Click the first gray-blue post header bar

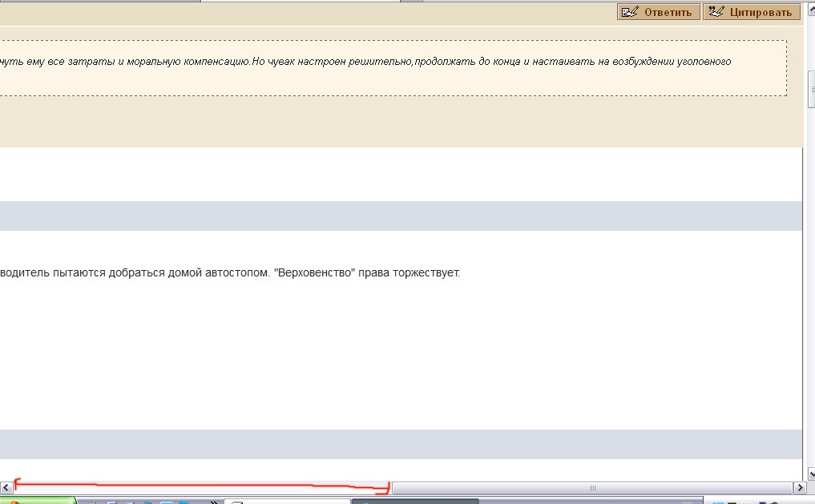point(401,216)
